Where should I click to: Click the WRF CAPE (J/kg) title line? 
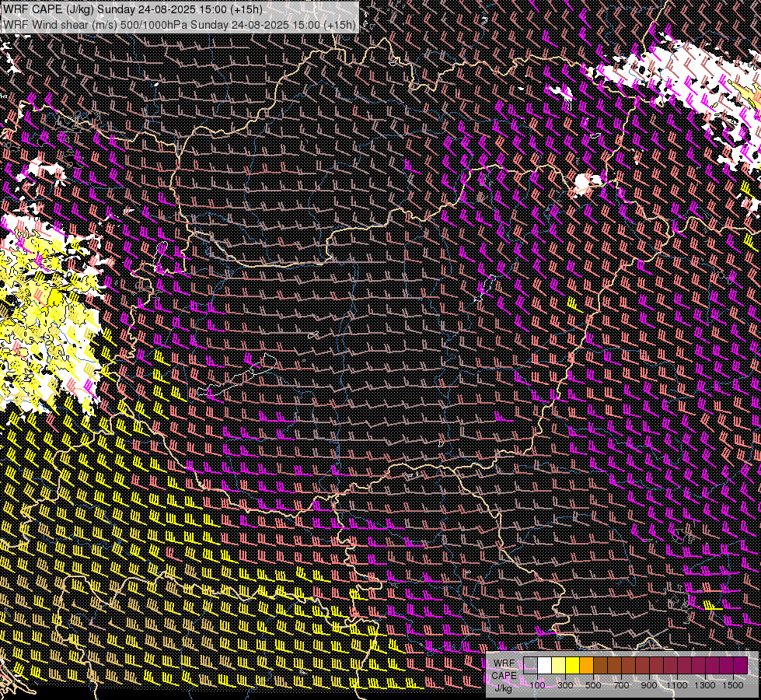click(132, 9)
